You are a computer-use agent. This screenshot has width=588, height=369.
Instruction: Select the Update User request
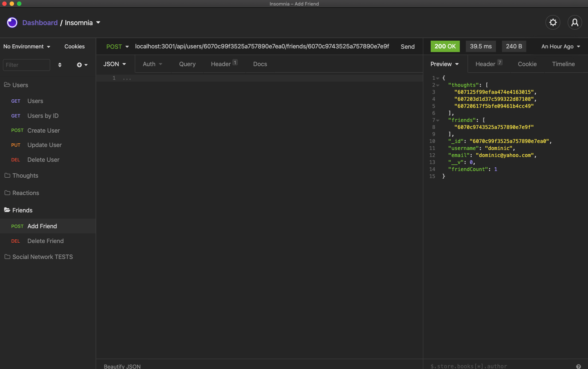pyautogui.click(x=48, y=145)
